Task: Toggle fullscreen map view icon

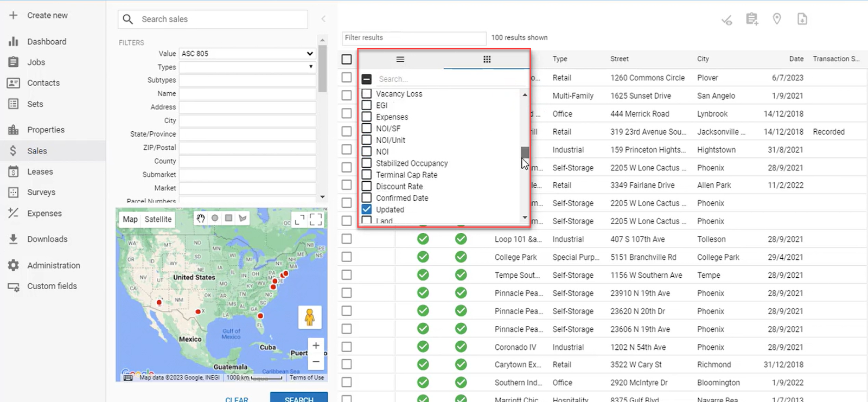Action: coord(316,219)
